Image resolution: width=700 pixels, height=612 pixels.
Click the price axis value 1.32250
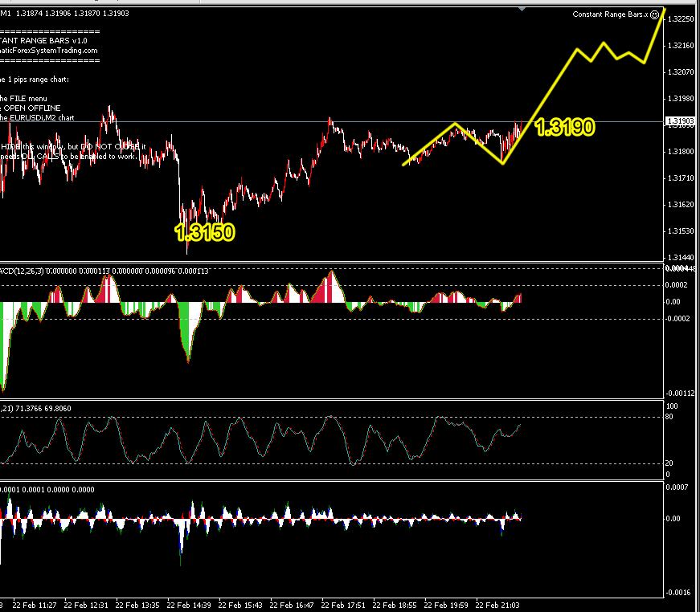682,18
